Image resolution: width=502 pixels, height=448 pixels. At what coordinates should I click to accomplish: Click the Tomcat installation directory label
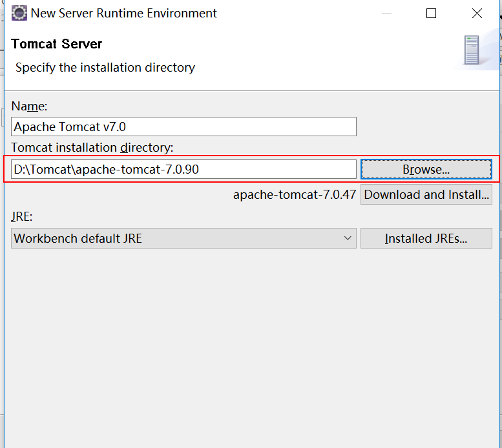coord(92,147)
